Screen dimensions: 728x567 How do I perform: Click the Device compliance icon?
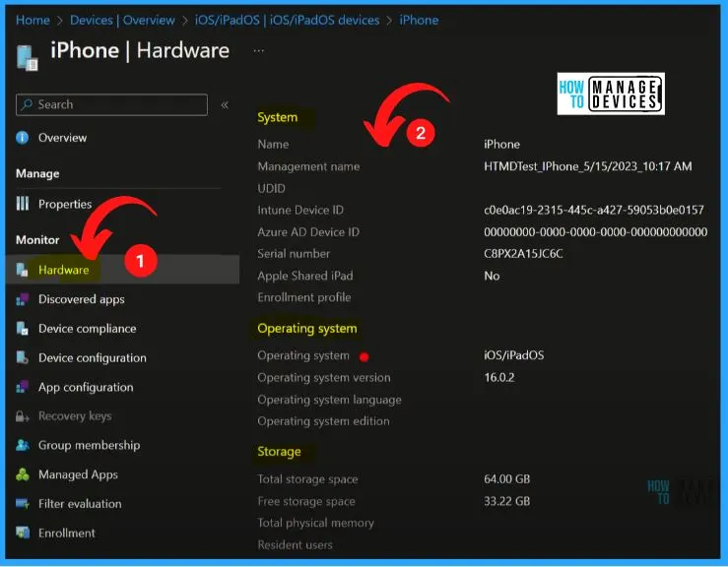(22, 329)
